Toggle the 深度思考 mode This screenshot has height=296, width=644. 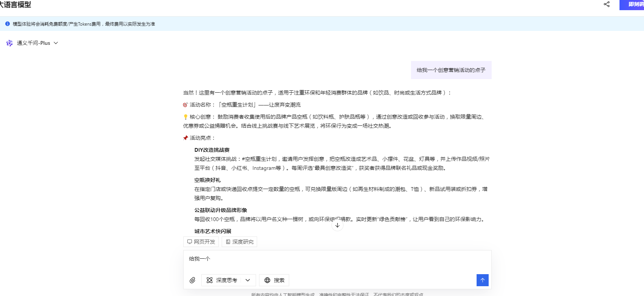point(222,280)
